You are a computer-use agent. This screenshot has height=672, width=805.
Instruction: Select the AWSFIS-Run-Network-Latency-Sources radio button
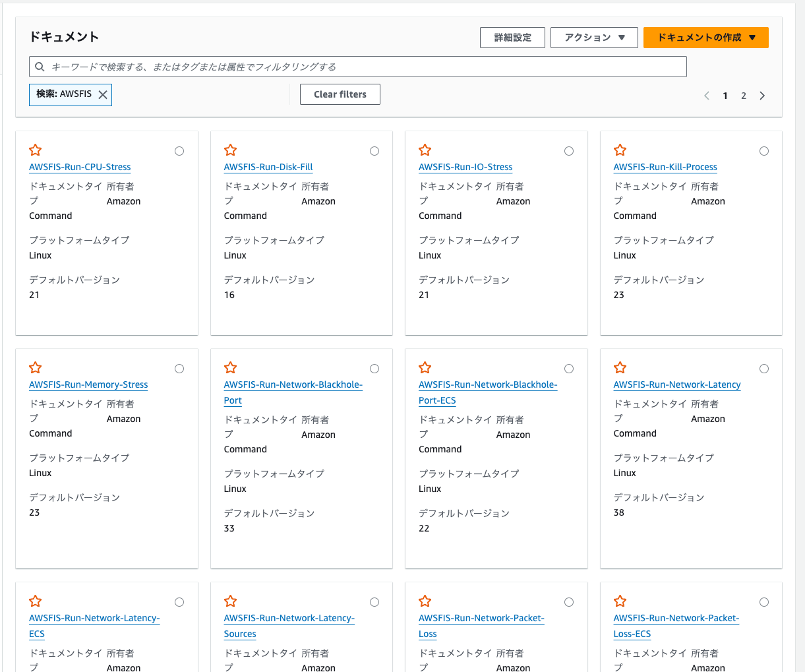[x=374, y=602]
